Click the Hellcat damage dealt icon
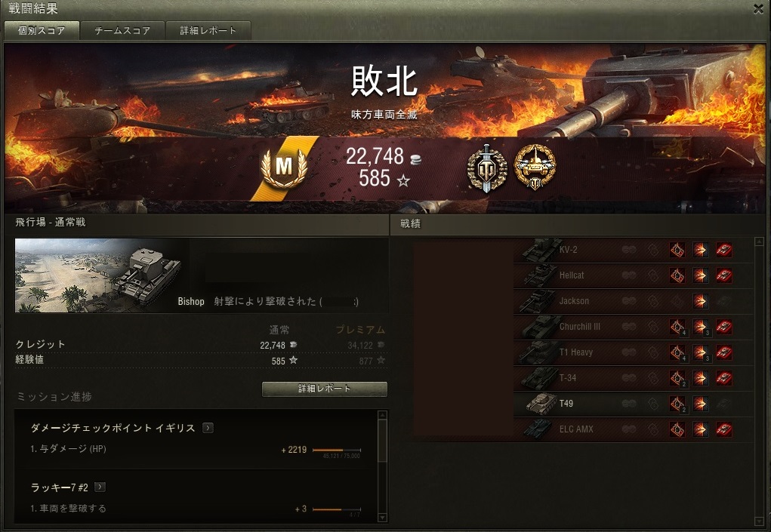The image size is (771, 532). 700,275
